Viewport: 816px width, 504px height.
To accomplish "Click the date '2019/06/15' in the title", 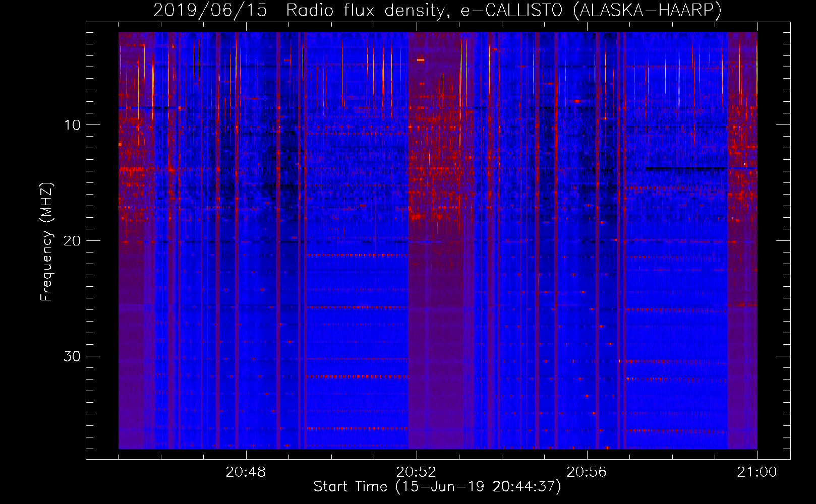I will coord(210,10).
